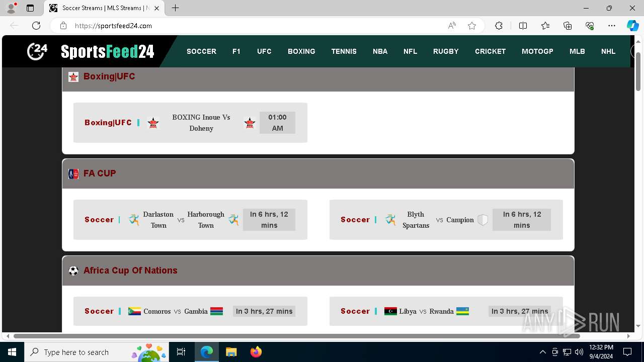
Task: Close the Soccer Streams browser tab
Action: [x=156, y=8]
